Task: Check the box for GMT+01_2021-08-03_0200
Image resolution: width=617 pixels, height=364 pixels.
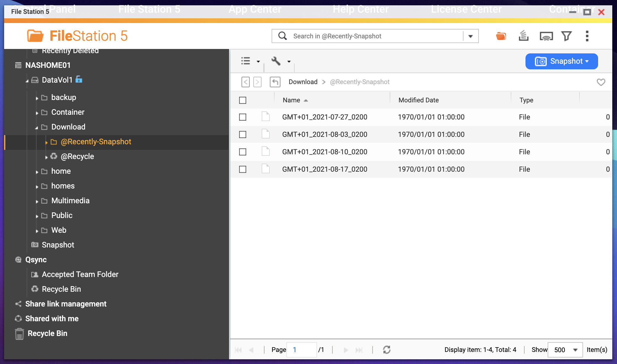Action: pyautogui.click(x=243, y=135)
